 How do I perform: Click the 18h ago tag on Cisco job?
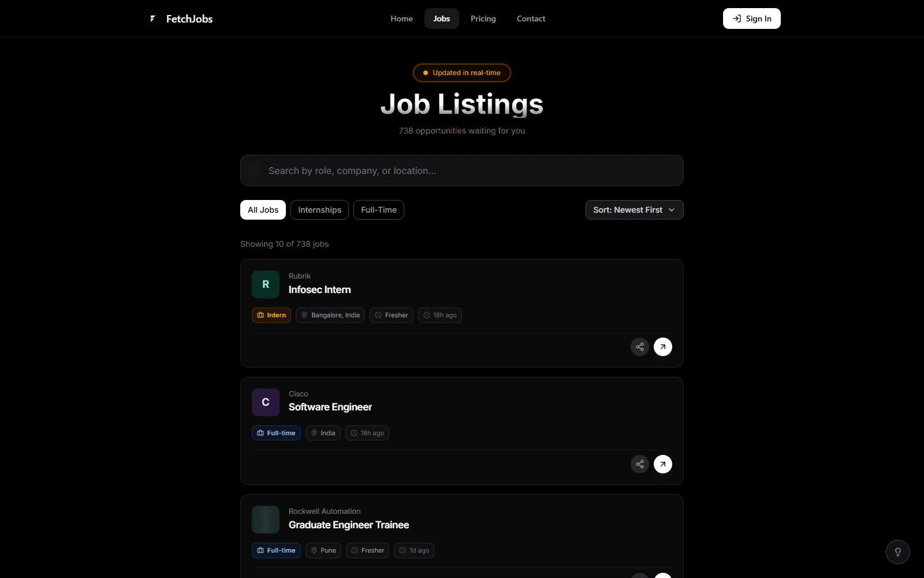click(x=367, y=433)
